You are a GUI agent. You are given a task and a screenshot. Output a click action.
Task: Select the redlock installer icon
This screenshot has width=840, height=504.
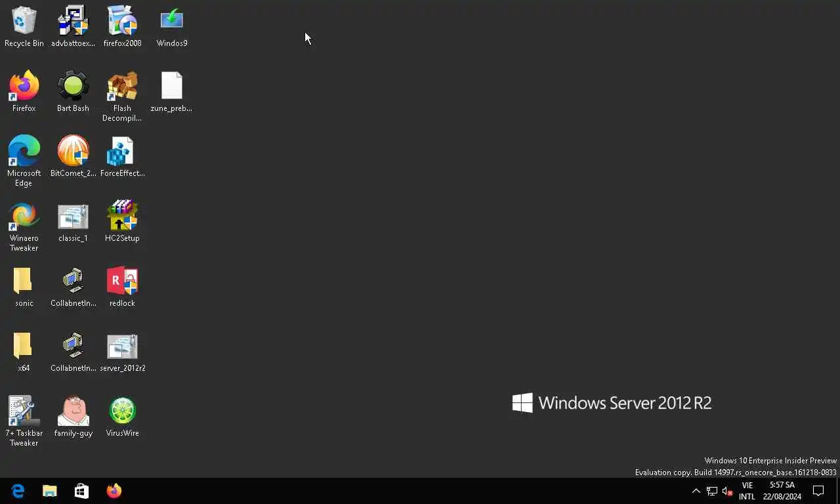(x=122, y=287)
